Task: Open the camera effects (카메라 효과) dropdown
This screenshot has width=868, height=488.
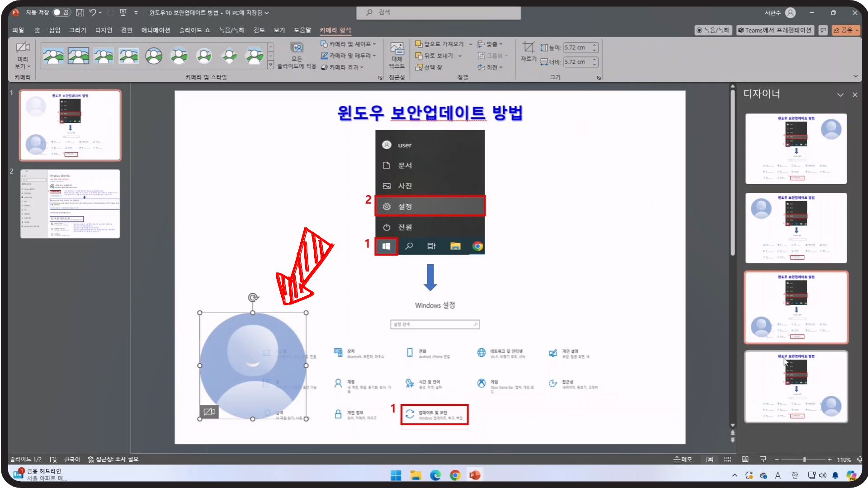Action: pos(343,67)
